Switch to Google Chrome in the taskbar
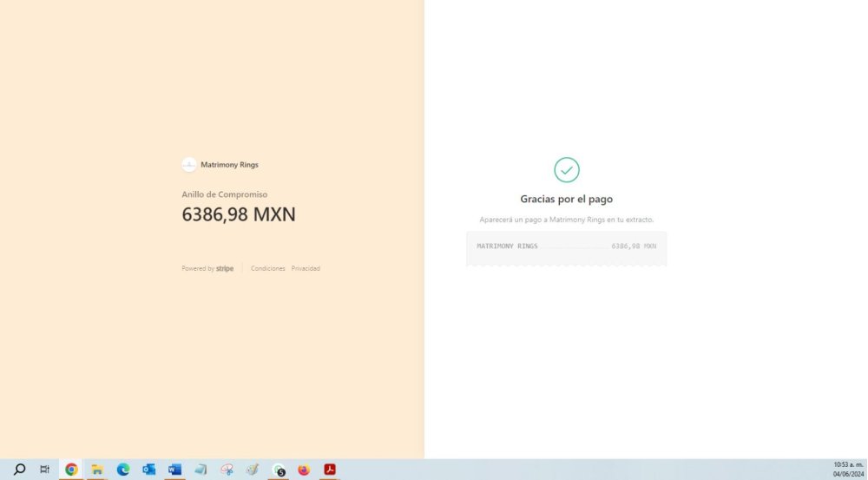Viewport: 868px width, 480px height. (71, 470)
